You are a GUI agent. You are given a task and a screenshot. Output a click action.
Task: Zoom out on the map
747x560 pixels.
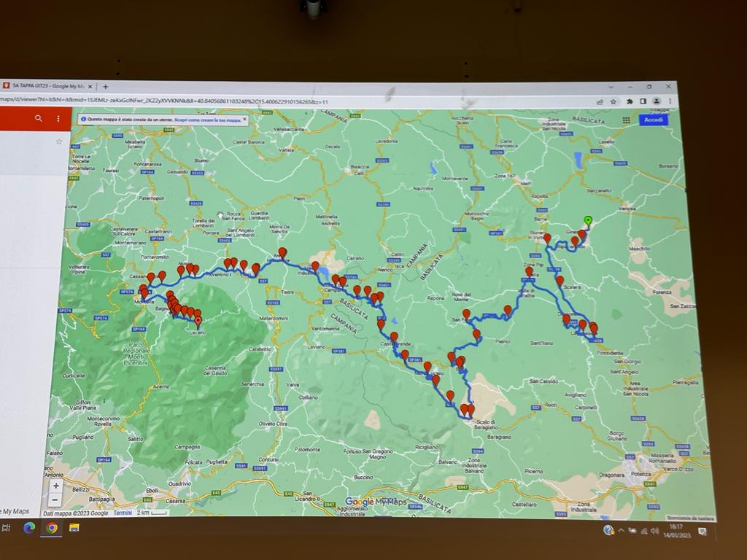coord(55,499)
